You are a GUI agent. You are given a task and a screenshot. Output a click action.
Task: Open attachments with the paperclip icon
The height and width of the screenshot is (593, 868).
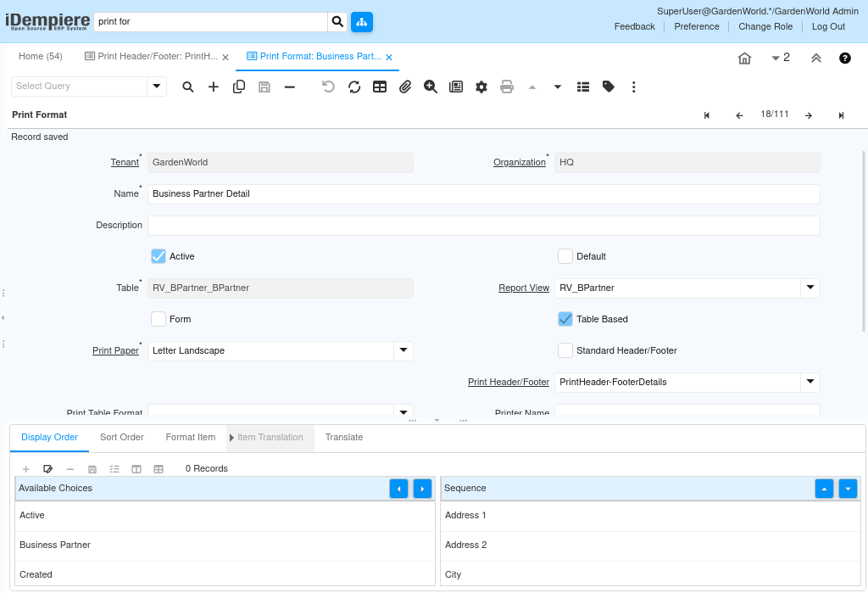[x=405, y=87]
